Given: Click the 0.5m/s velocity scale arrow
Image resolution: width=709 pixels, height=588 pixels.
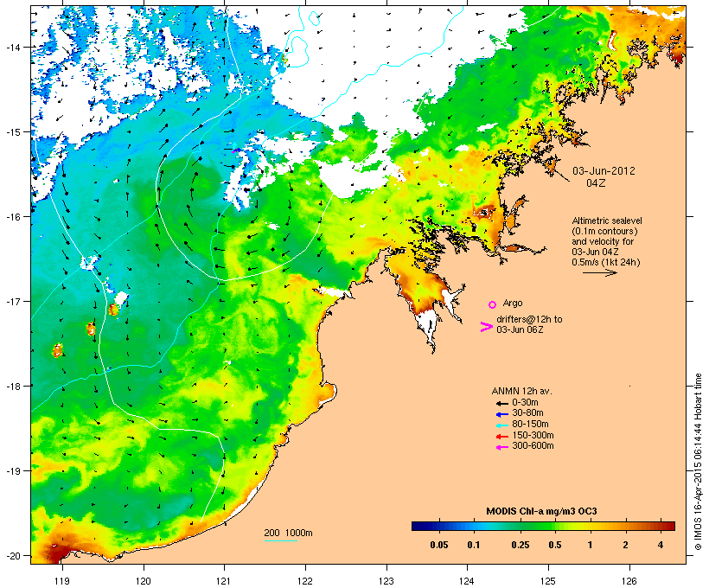Looking at the screenshot, I should tap(599, 272).
